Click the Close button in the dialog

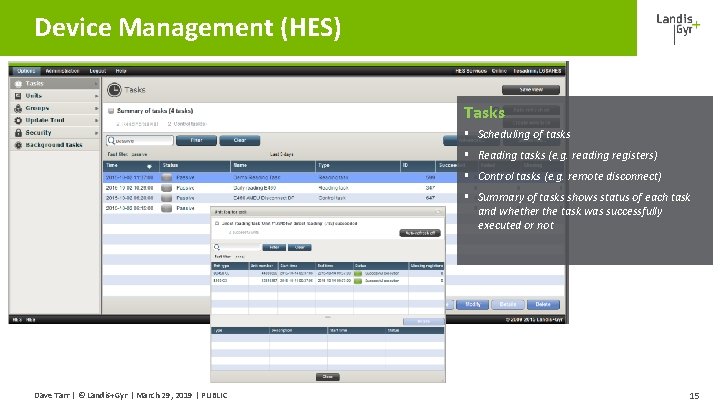[x=328, y=377]
